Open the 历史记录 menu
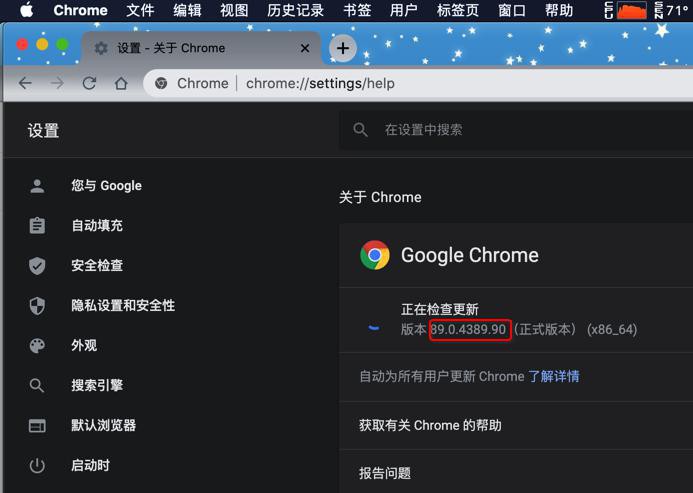The height and width of the screenshot is (493, 693). pyautogui.click(x=295, y=10)
